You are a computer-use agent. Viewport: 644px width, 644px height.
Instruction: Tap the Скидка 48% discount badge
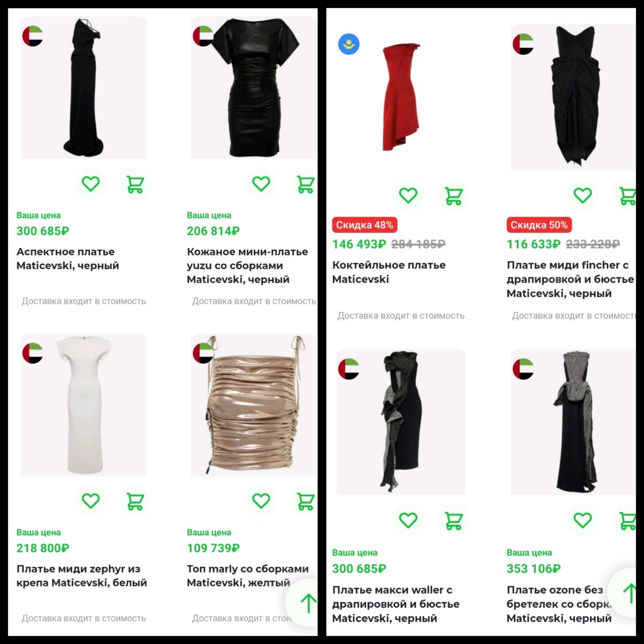click(x=365, y=225)
